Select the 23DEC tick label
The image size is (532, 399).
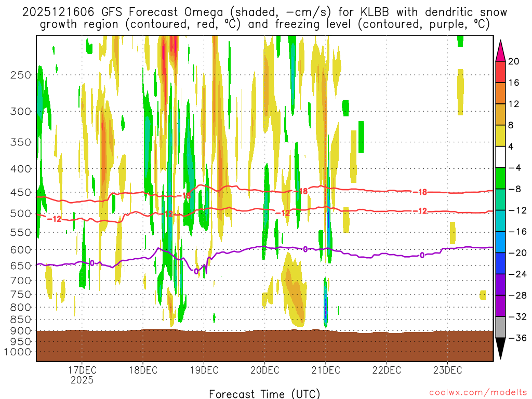pos(447,370)
